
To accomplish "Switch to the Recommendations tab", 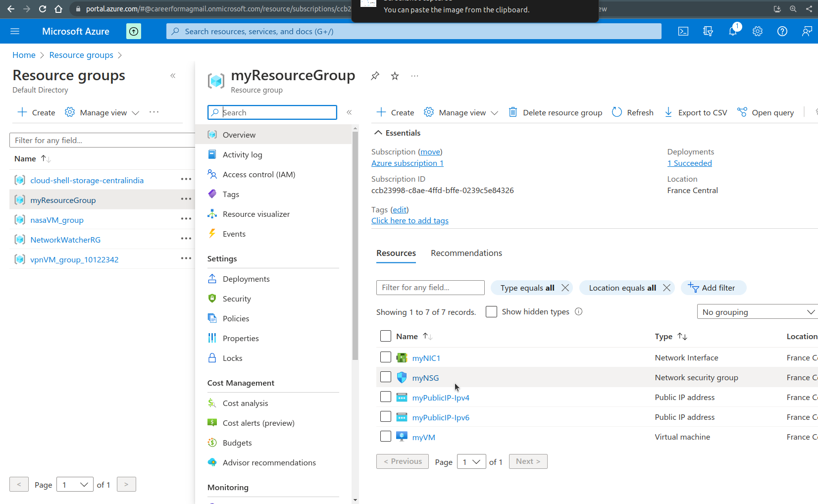I will click(466, 253).
